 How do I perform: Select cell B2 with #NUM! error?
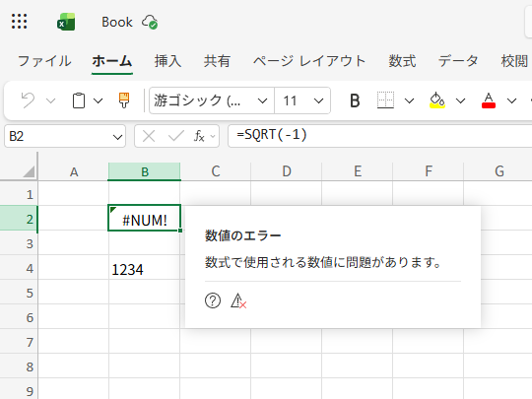144,218
